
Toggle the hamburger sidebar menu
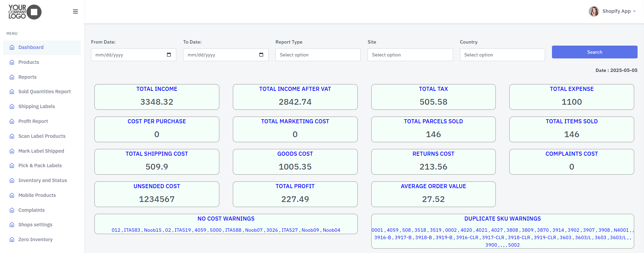pos(75,11)
